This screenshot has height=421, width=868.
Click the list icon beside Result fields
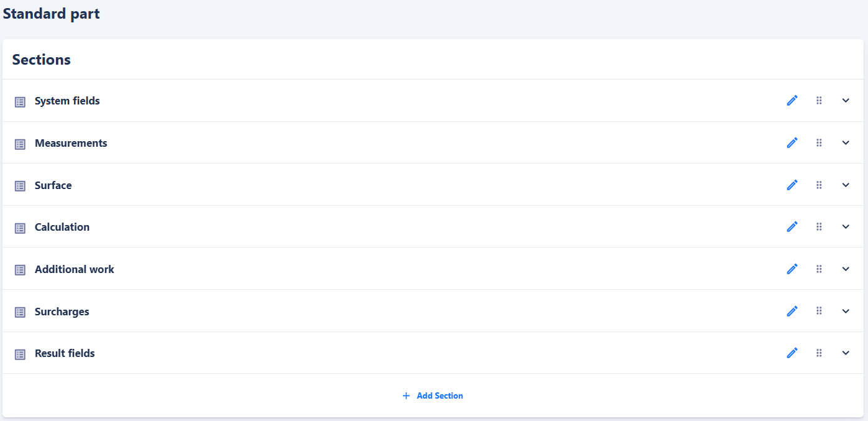click(20, 354)
